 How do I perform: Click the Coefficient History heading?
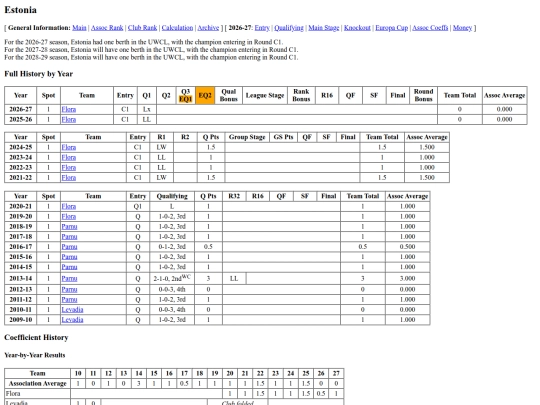coord(36,338)
